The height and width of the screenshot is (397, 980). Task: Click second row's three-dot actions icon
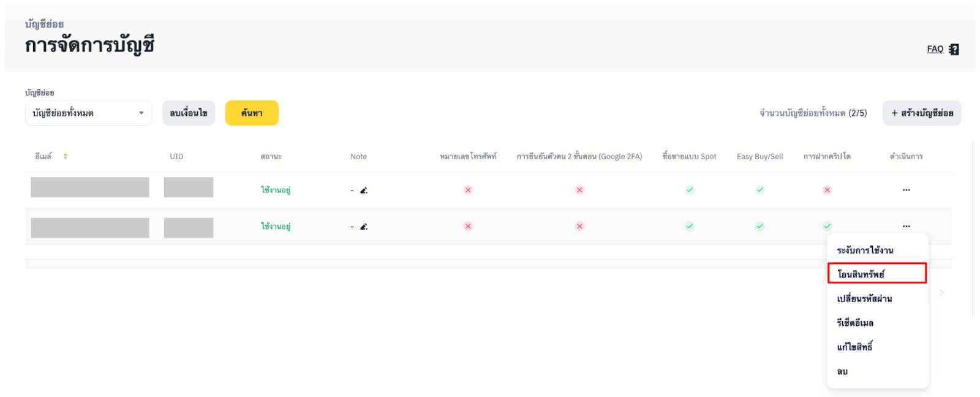(906, 226)
